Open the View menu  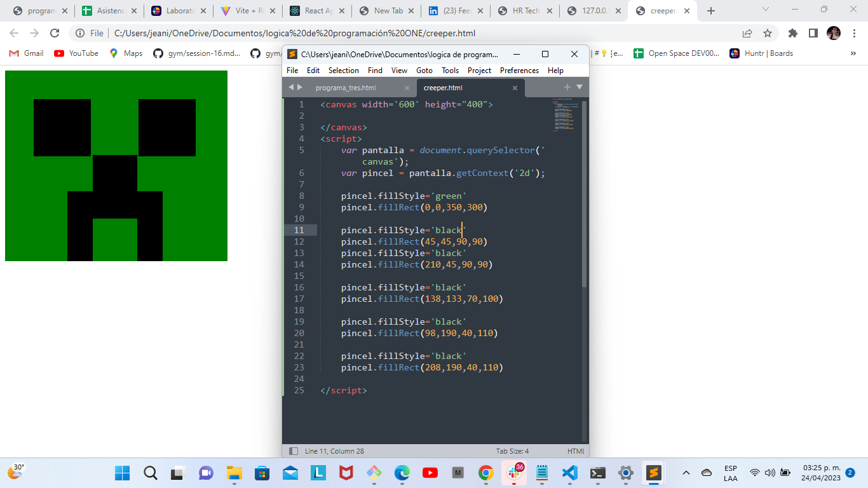coord(400,71)
